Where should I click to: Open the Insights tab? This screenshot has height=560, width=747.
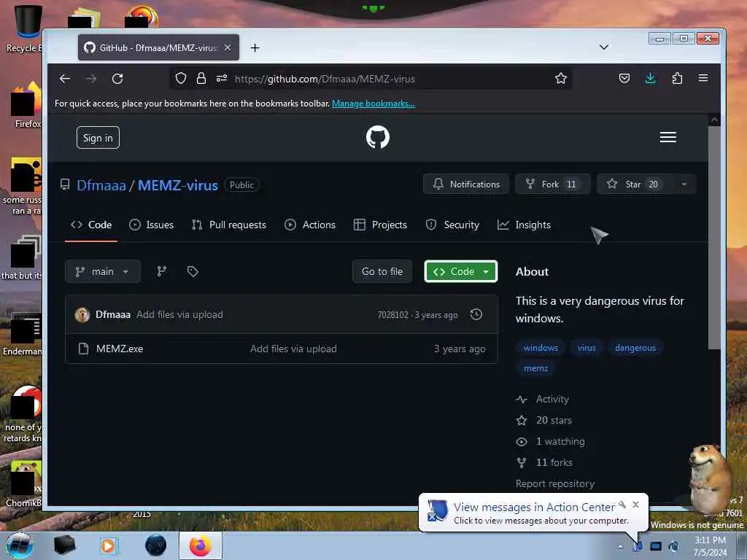pyautogui.click(x=524, y=225)
